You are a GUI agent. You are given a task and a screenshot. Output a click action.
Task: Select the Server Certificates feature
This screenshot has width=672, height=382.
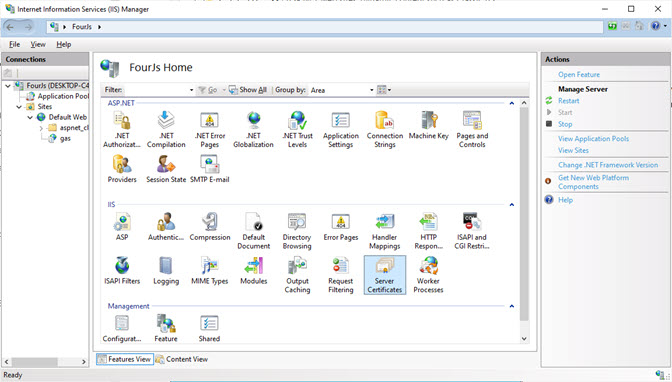point(384,274)
